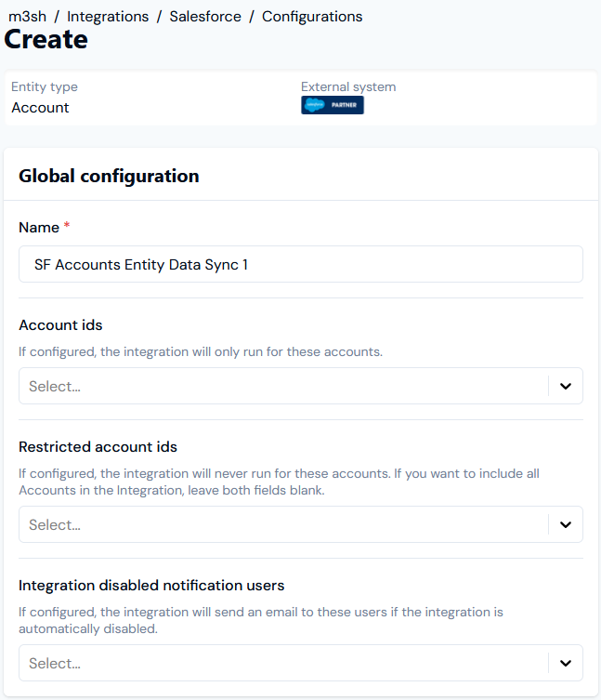
Task: Navigate to Configurations breadcrumb
Action: 312,17
